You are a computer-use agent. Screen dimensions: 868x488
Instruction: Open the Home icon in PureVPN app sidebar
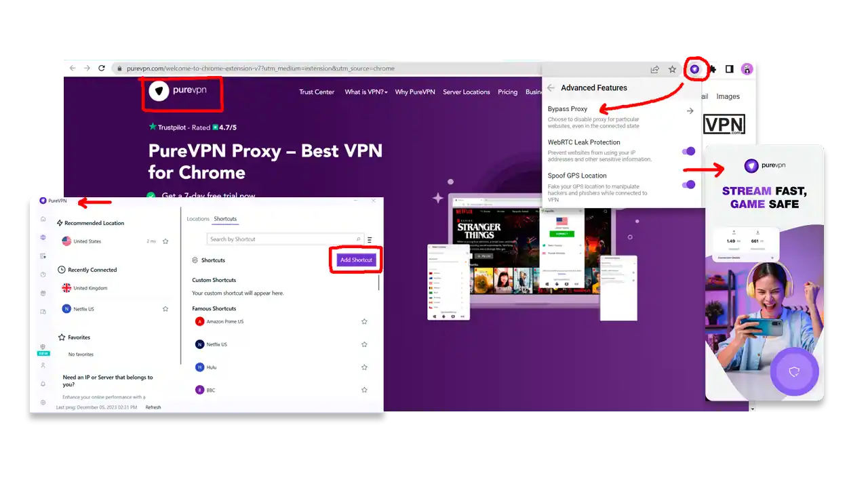[x=43, y=219]
